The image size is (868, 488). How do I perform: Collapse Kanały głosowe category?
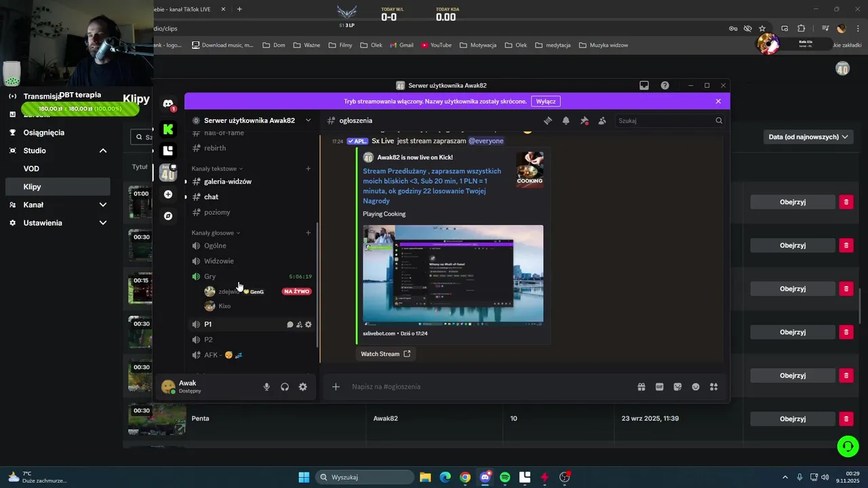[216, 233]
